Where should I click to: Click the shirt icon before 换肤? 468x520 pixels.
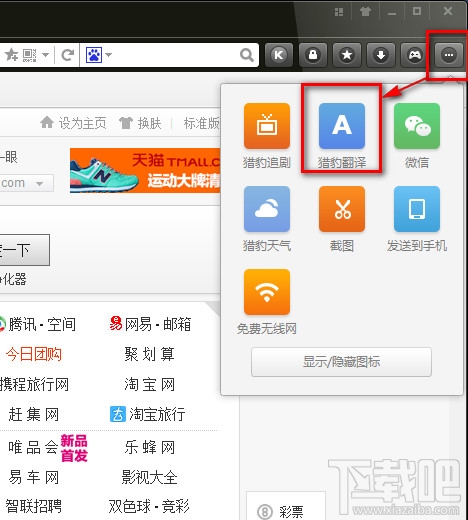click(126, 123)
